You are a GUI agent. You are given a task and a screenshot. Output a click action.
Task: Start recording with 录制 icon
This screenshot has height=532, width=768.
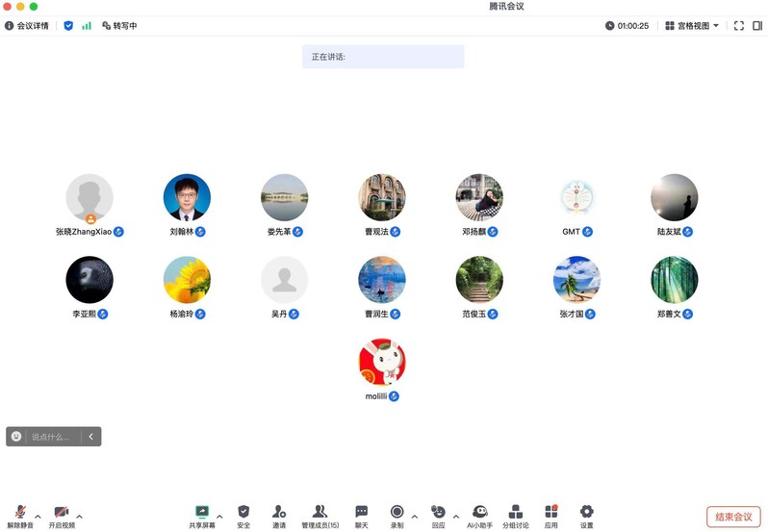click(397, 515)
